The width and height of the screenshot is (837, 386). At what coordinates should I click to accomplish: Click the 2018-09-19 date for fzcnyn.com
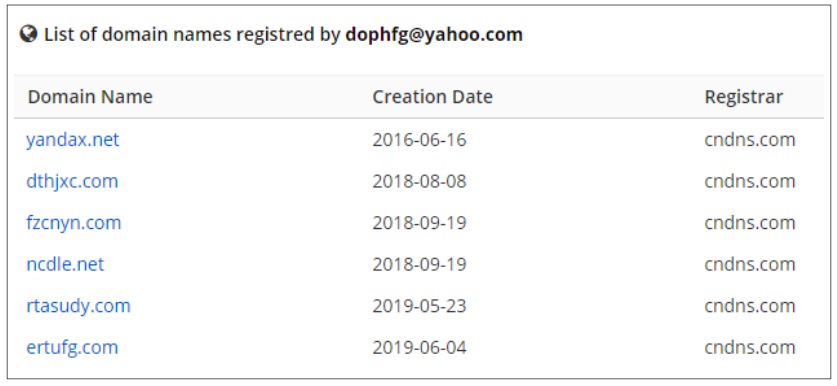point(420,223)
